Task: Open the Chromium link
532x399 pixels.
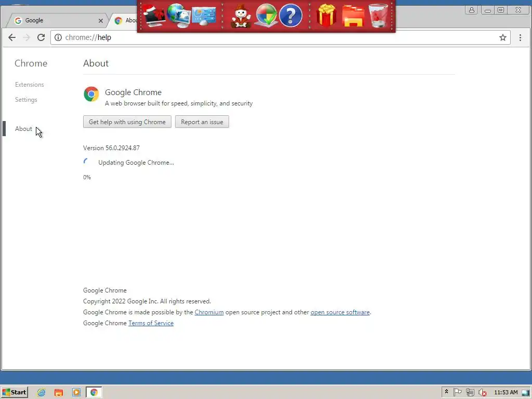Action: coord(209,312)
